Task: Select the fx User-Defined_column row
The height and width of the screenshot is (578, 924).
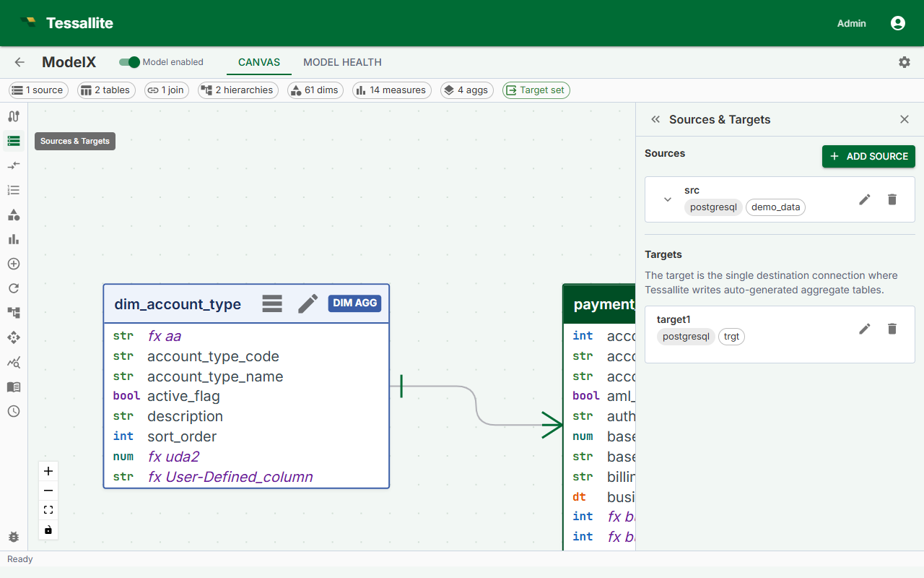Action: [x=246, y=477]
